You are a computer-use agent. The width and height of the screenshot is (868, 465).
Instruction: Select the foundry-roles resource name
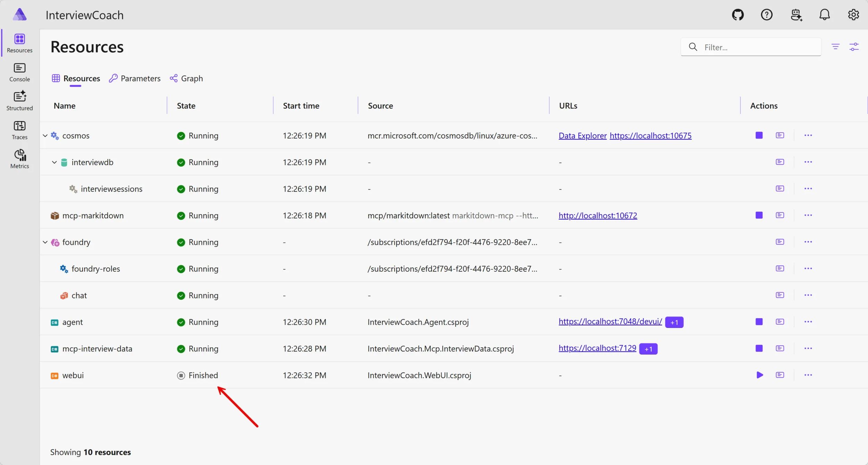[95, 269]
